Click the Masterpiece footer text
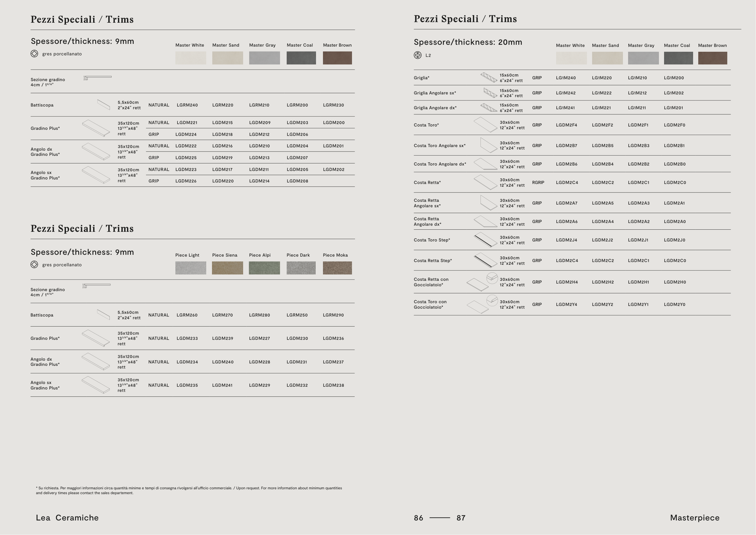Screen dimensions: 756x535 [x=694, y=517]
